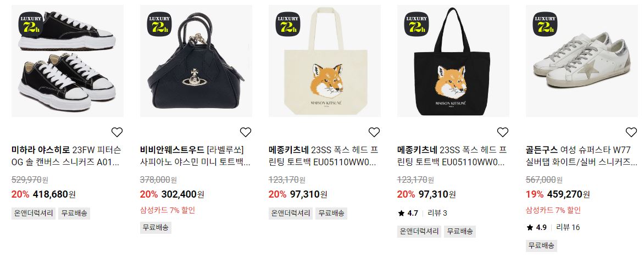View the black fox head tote image
The image size is (644, 258).
tap(453, 61)
